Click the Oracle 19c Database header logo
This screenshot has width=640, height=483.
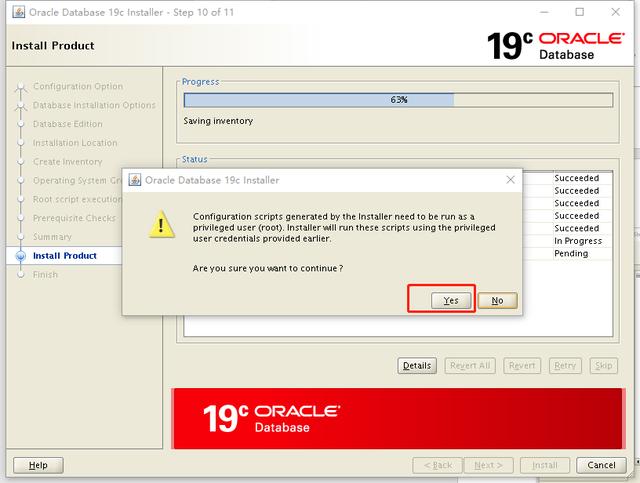coord(556,45)
